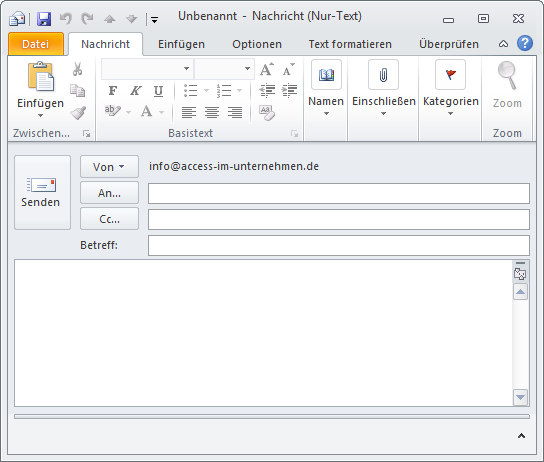Image resolution: width=544 pixels, height=462 pixels.
Task: Go to previous item with up arrow
Action: (110, 19)
